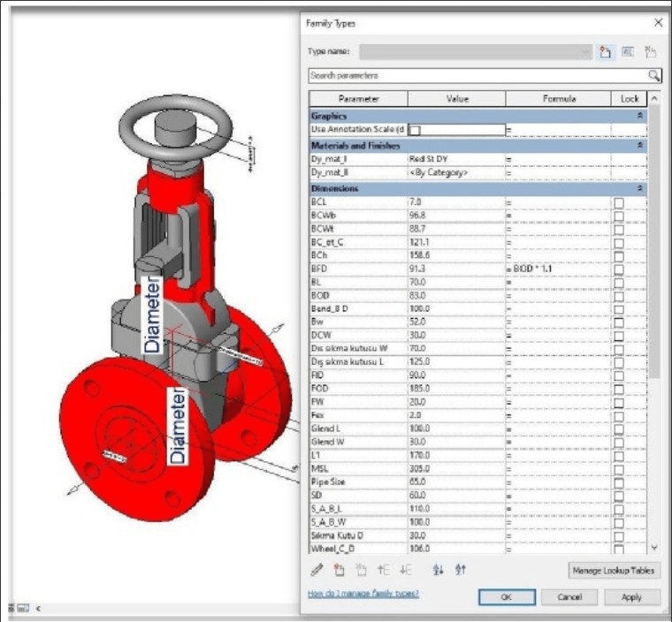Screen dimensions: 672x622
Task: Click the Search parameters field
Action: pyautogui.click(x=477, y=76)
